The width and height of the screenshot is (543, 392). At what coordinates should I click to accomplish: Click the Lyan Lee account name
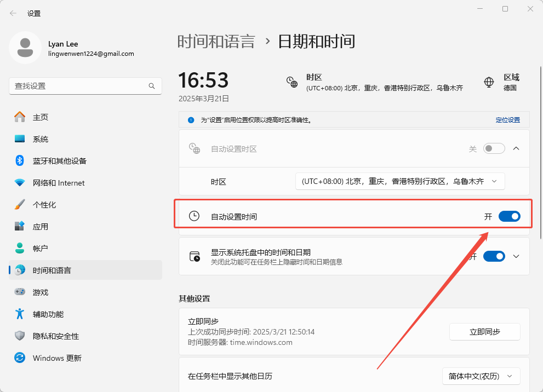(63, 44)
